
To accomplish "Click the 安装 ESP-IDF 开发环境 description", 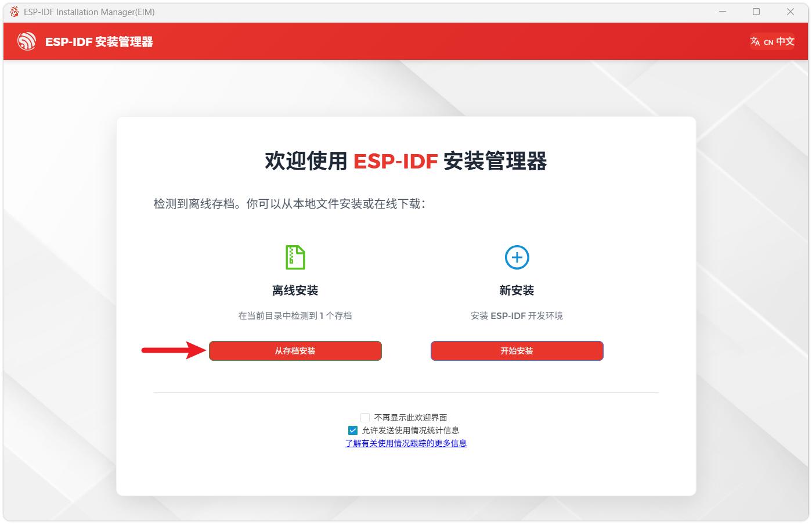I will tap(517, 315).
